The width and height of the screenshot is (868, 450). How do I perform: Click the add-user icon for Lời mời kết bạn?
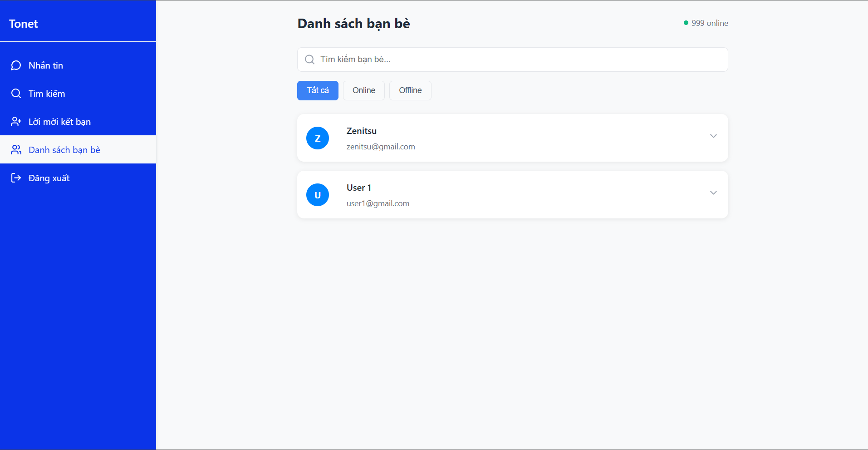tap(16, 122)
